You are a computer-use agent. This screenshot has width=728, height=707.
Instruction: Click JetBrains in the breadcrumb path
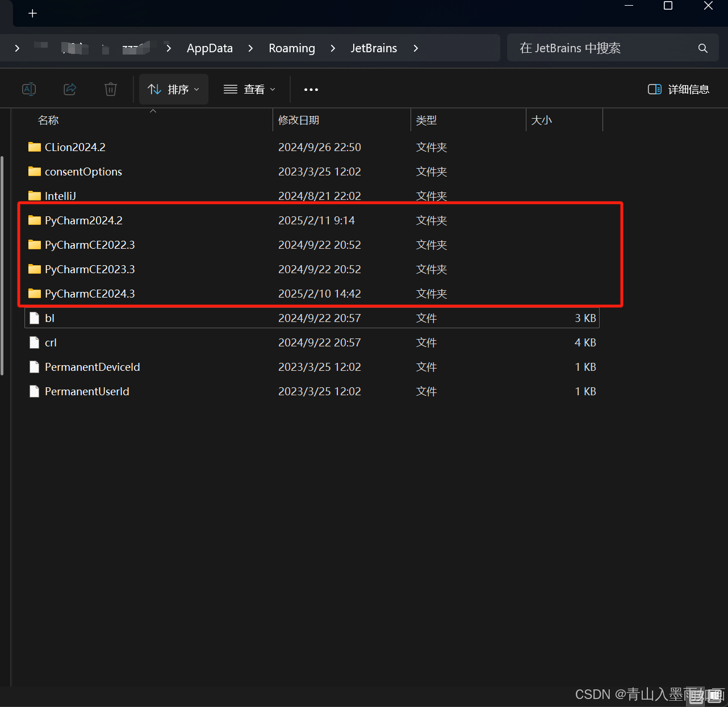pyautogui.click(x=374, y=48)
